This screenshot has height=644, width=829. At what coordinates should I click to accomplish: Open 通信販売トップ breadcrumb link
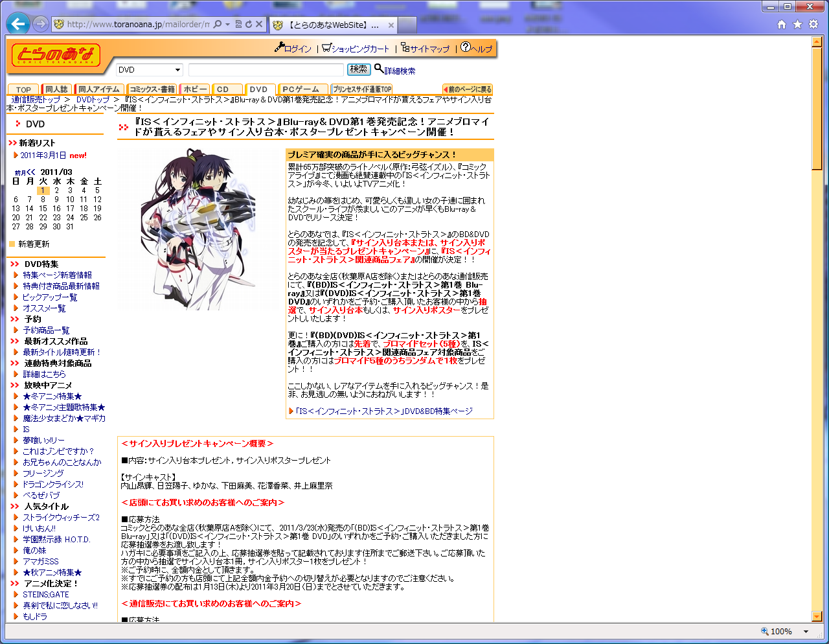pyautogui.click(x=36, y=100)
